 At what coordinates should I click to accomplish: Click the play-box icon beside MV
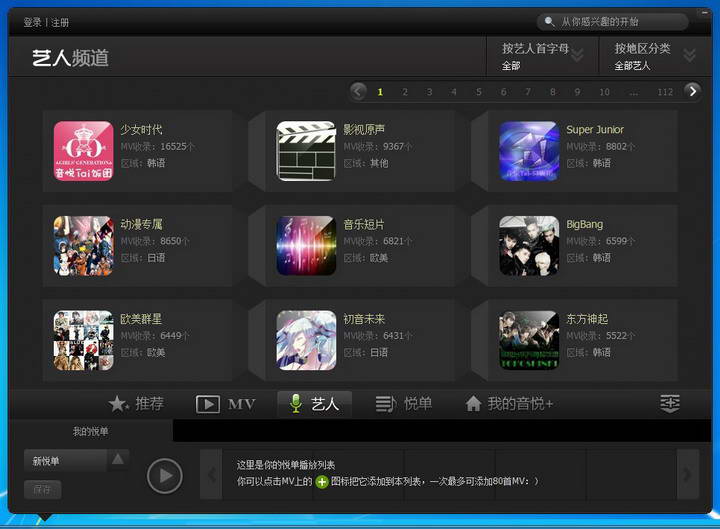[208, 405]
